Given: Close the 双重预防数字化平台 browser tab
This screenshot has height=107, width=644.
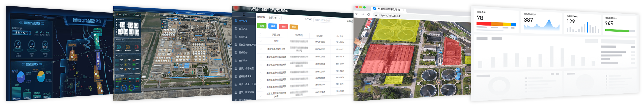Looking at the screenshot, I should point(404,10).
